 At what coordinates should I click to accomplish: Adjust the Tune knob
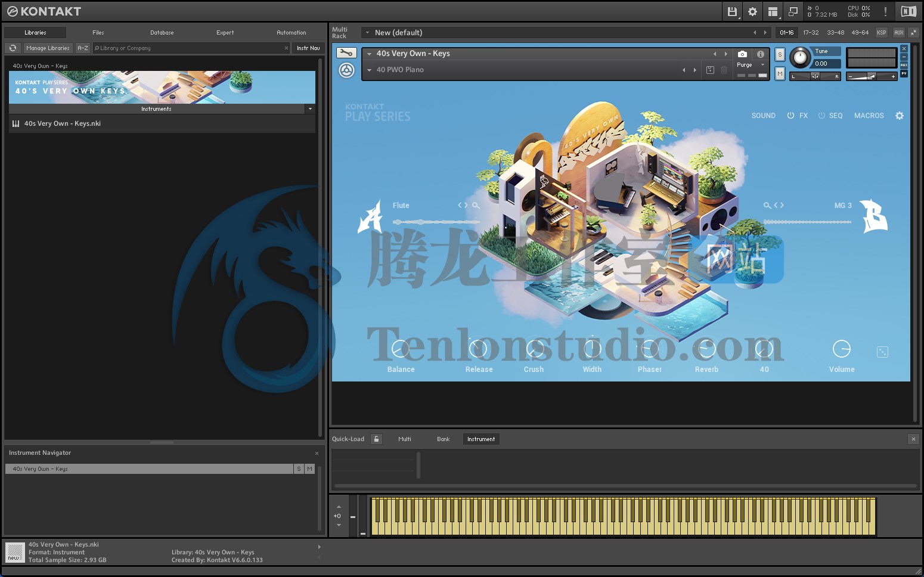pos(801,58)
